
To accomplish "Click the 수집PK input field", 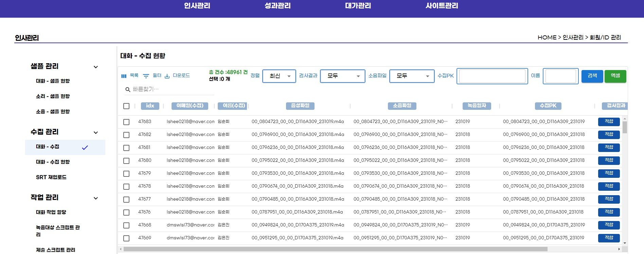I will (x=492, y=76).
